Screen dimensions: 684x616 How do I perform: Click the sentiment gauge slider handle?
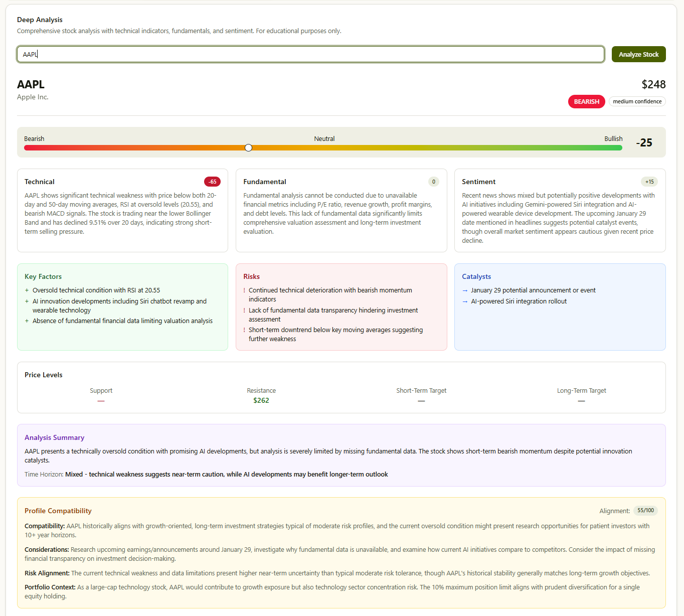(x=248, y=147)
